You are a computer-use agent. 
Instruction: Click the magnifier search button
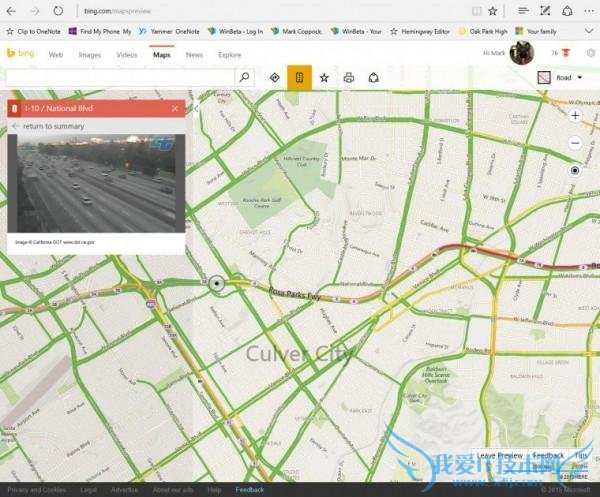244,78
